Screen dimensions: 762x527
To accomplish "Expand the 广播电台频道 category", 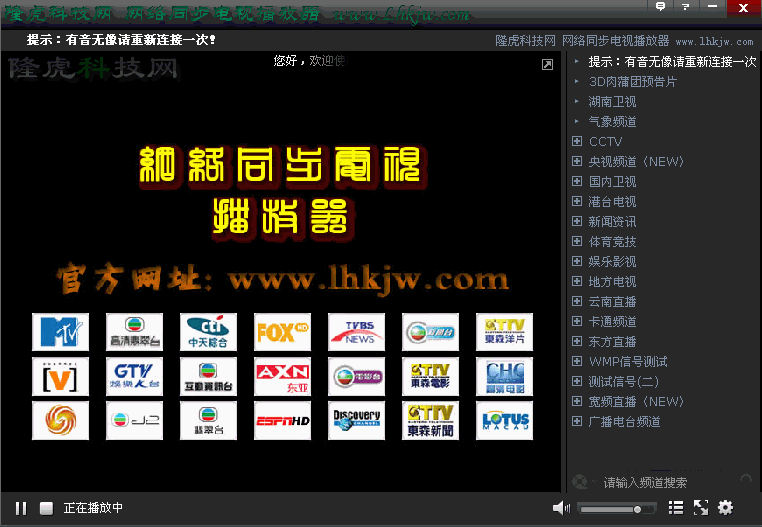I will [577, 421].
